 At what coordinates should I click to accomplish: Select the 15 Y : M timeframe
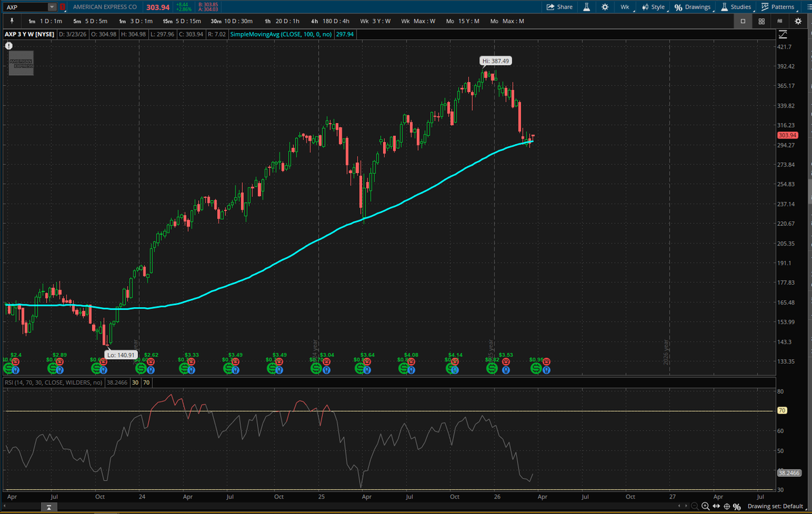tap(462, 21)
